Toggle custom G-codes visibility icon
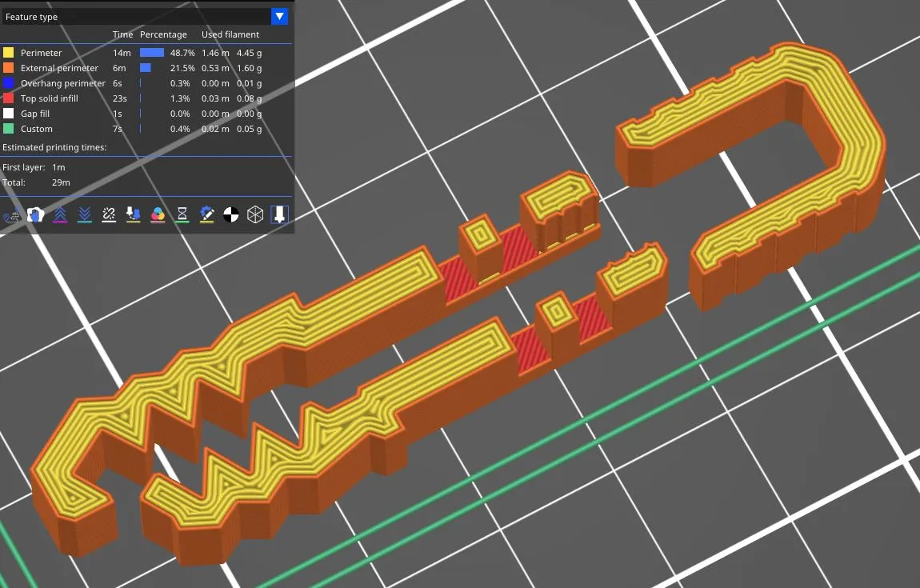The width and height of the screenshot is (920, 588). click(x=206, y=214)
